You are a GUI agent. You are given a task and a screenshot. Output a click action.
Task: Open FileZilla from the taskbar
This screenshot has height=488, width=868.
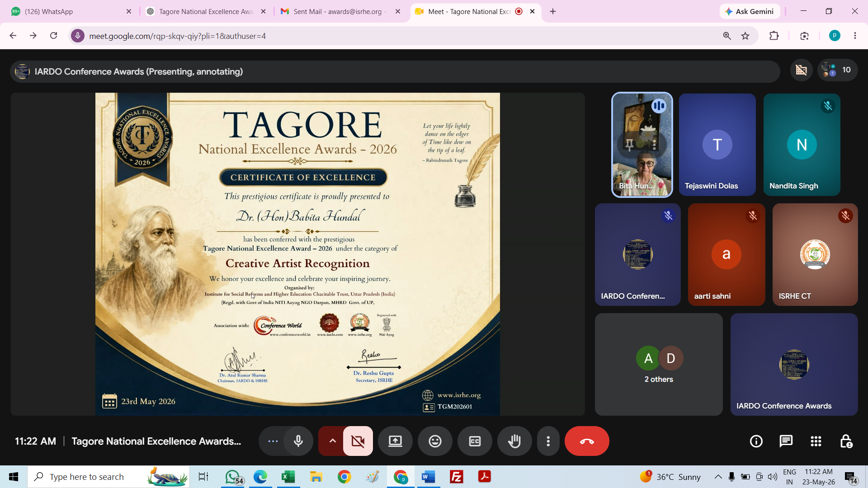pos(457,477)
